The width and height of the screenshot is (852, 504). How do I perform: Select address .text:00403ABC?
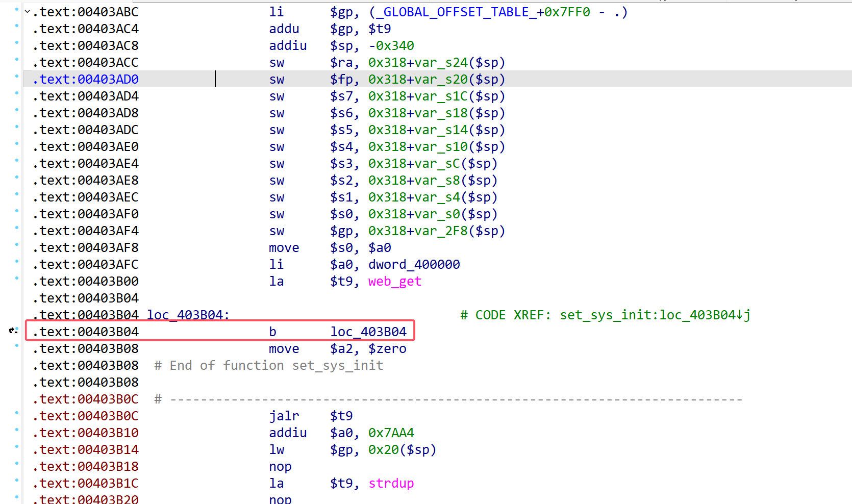[85, 12]
